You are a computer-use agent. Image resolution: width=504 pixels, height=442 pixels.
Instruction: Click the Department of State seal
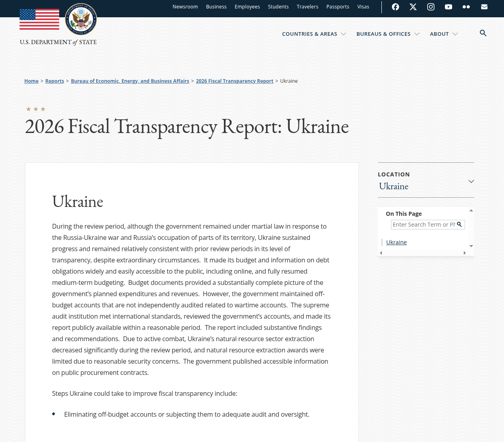click(81, 19)
